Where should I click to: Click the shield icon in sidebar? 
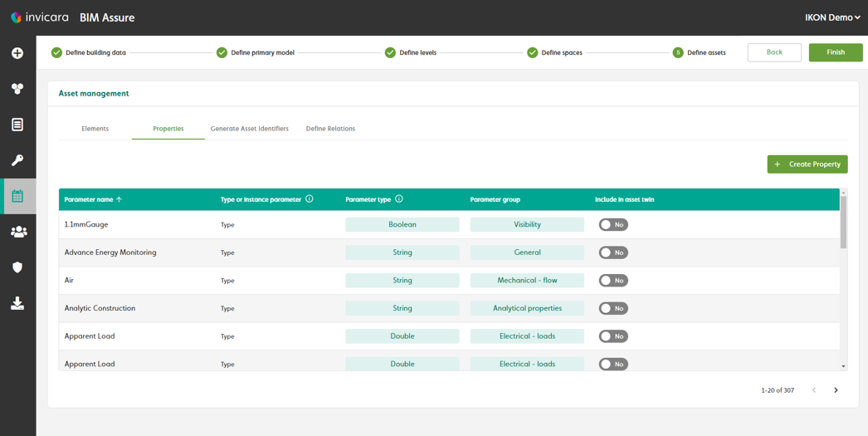[x=17, y=267]
